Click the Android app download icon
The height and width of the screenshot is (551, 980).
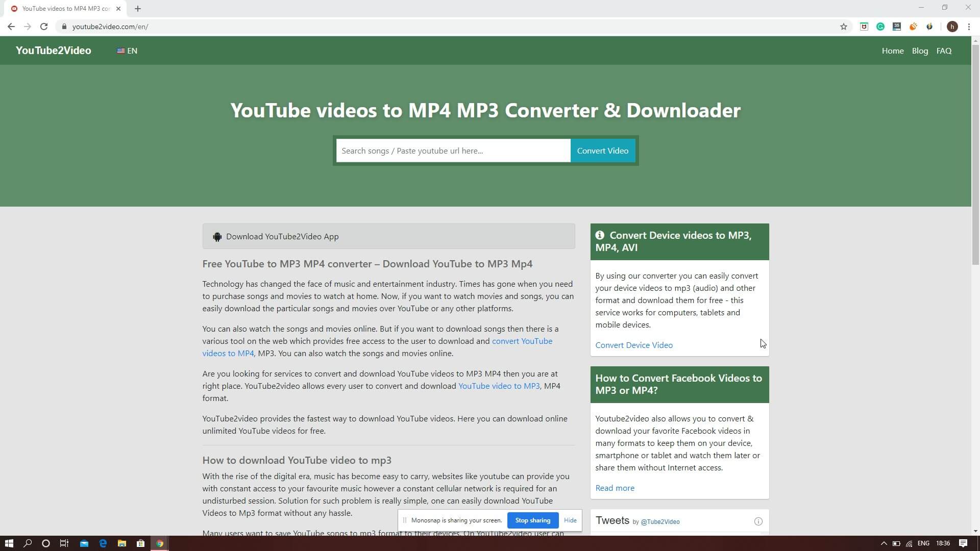(x=217, y=237)
